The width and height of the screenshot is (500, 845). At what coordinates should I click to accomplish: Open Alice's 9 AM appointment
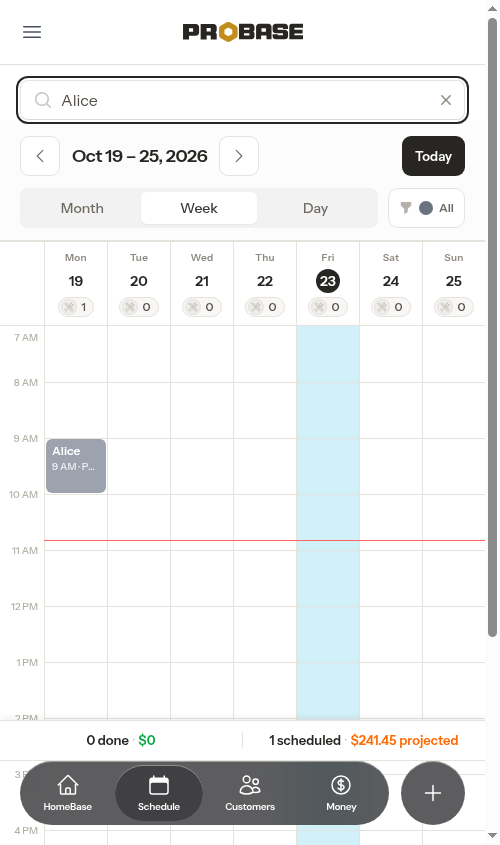(76, 466)
